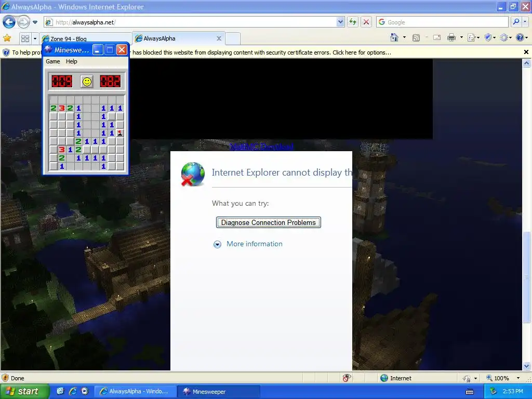The width and height of the screenshot is (532, 399).
Task: Expand the Print options dropdown arrow
Action: pos(461,37)
